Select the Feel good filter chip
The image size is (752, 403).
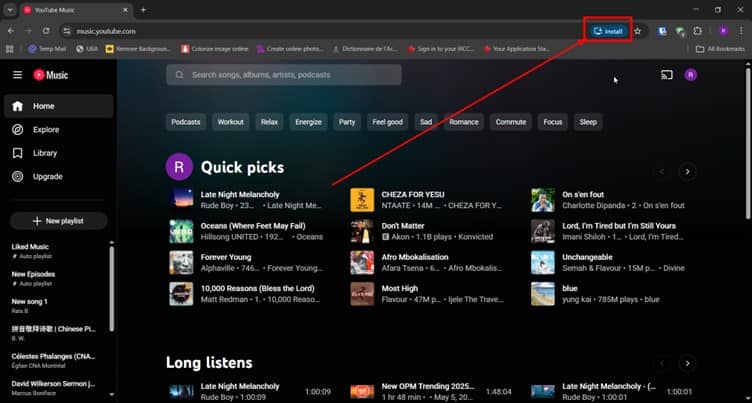388,122
